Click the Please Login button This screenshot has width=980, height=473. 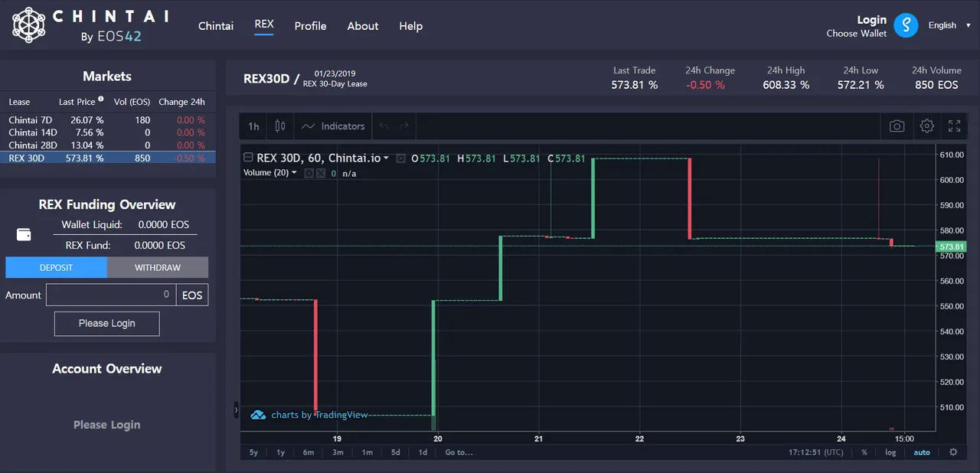coord(107,323)
